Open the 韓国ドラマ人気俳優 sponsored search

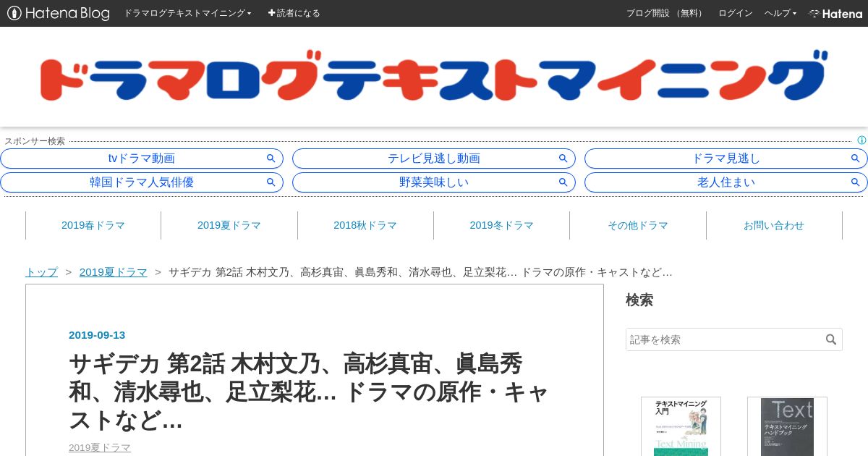pyautogui.click(x=142, y=182)
